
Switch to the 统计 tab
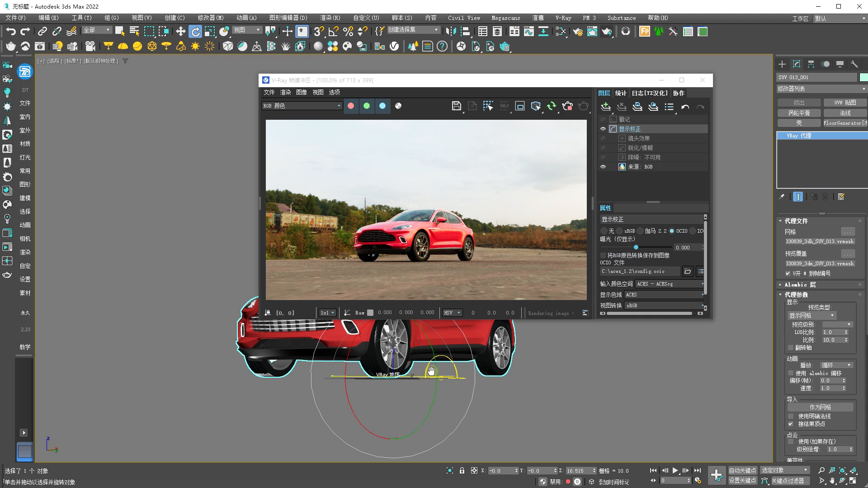[620, 93]
